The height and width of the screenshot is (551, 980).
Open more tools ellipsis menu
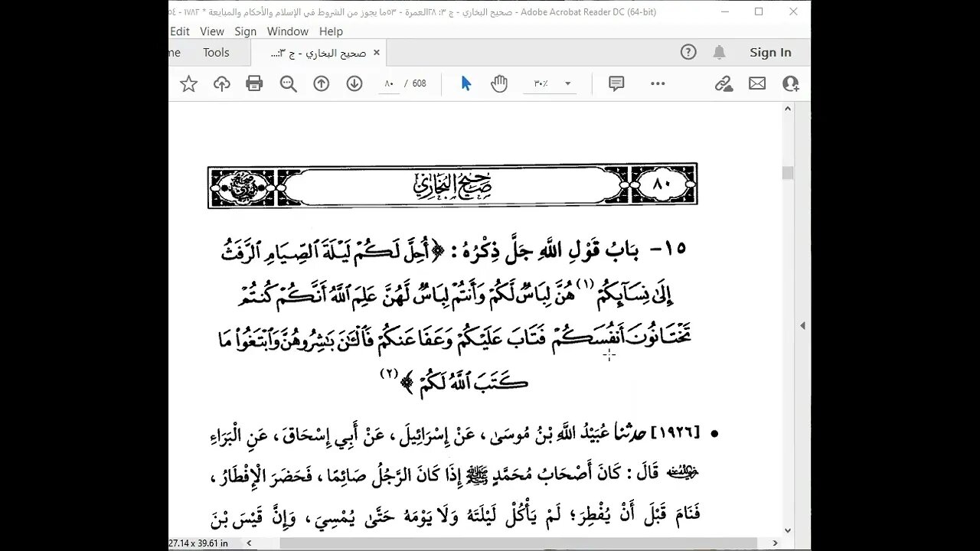point(658,84)
